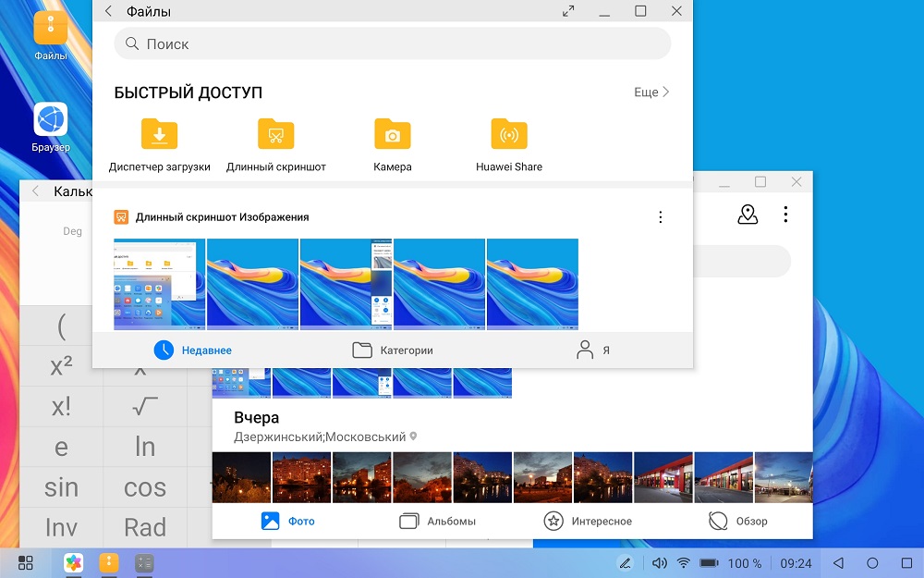
Task: Open options menu for Длинный скриншот Изображения
Action: (661, 217)
